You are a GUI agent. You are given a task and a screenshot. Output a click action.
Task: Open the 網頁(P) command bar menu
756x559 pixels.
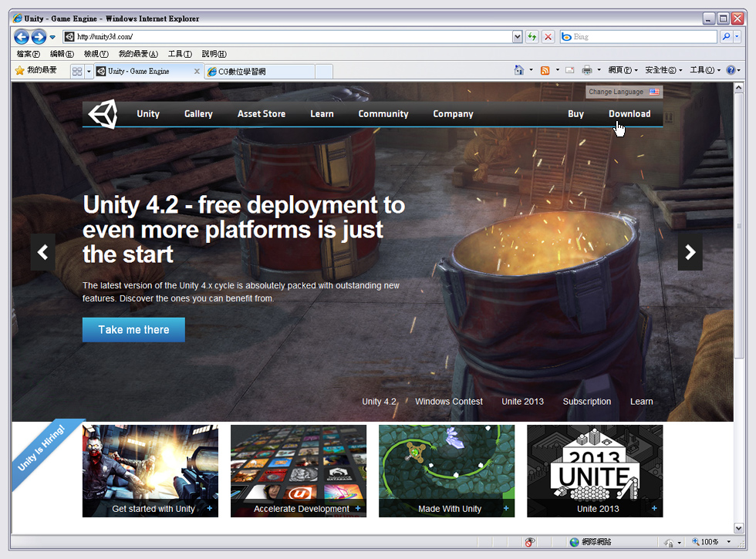pyautogui.click(x=623, y=70)
